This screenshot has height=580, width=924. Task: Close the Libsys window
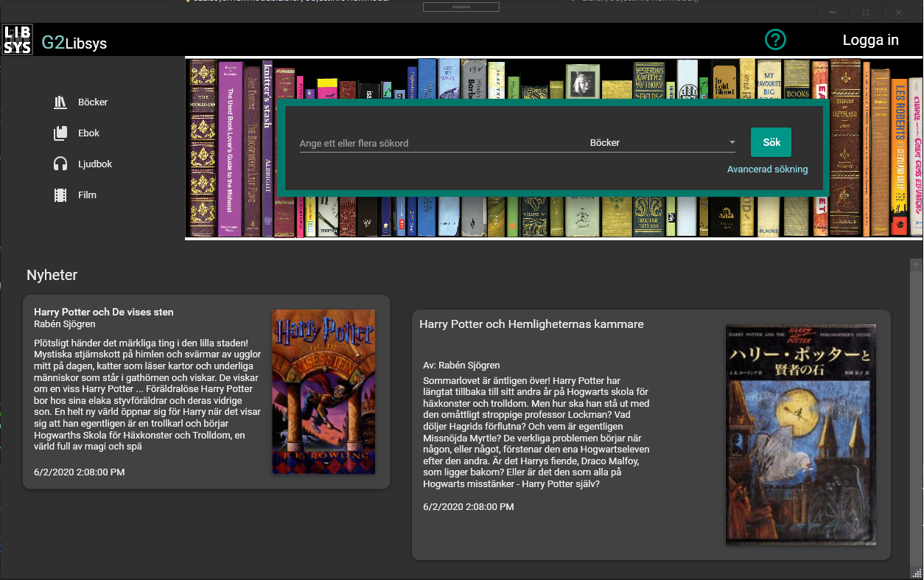coord(899,13)
